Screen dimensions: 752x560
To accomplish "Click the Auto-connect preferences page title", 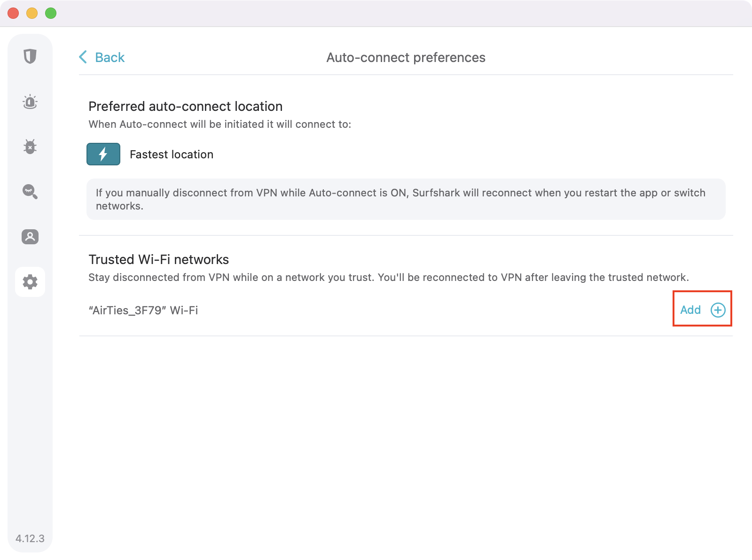I will coord(406,57).
